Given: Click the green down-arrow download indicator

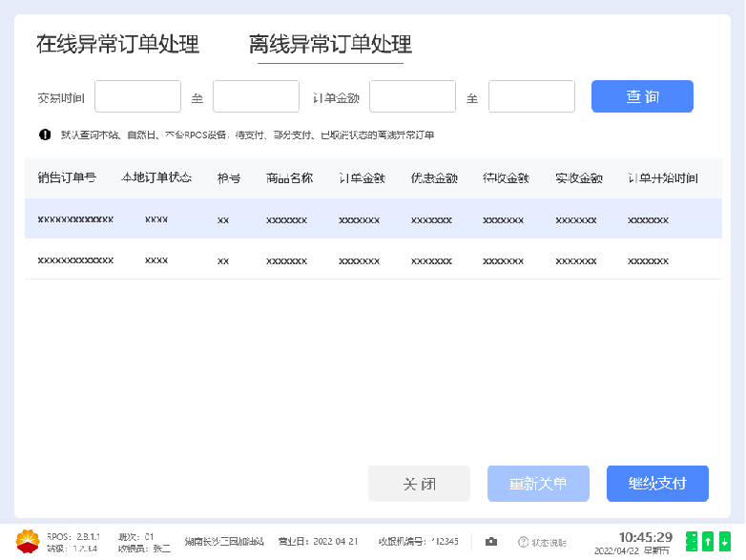Looking at the screenshot, I should point(724,542).
